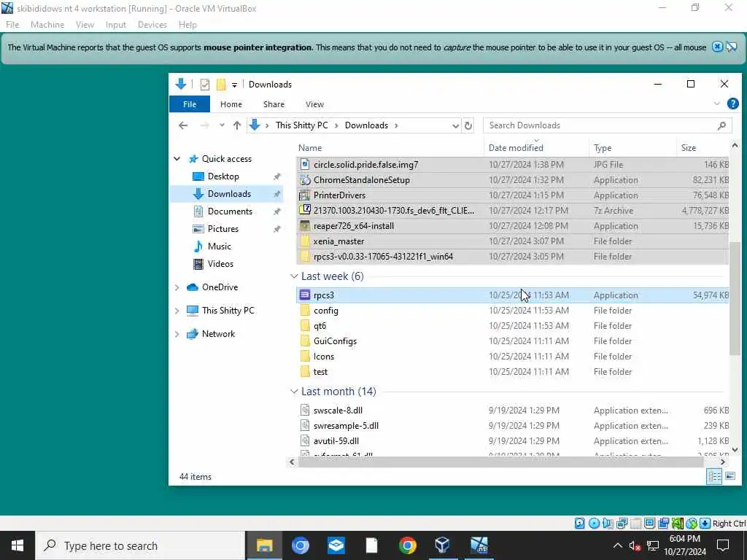Switch to the Share ribbon tab
The width and height of the screenshot is (747, 560).
tap(274, 104)
